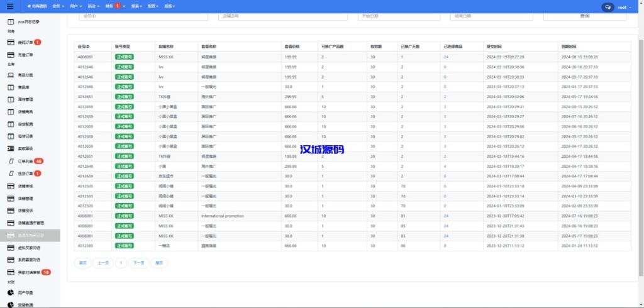Viewport: 644px width, 308px height.
Task: Click the 属性管理 sidebar icon
Action: (11, 99)
